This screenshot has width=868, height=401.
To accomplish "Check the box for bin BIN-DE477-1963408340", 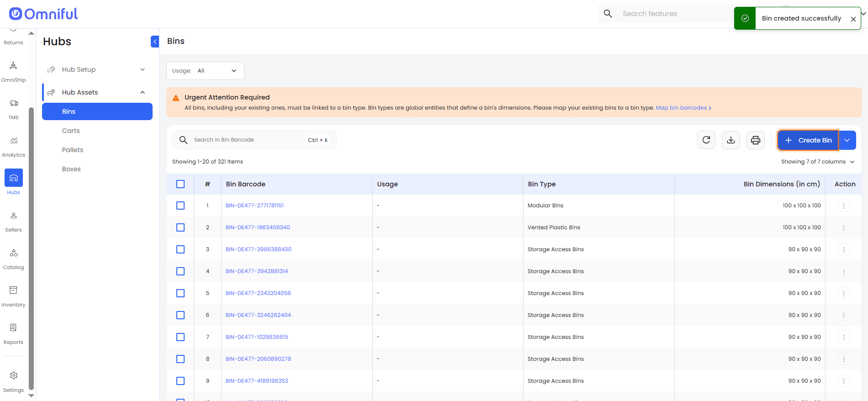I will [180, 227].
